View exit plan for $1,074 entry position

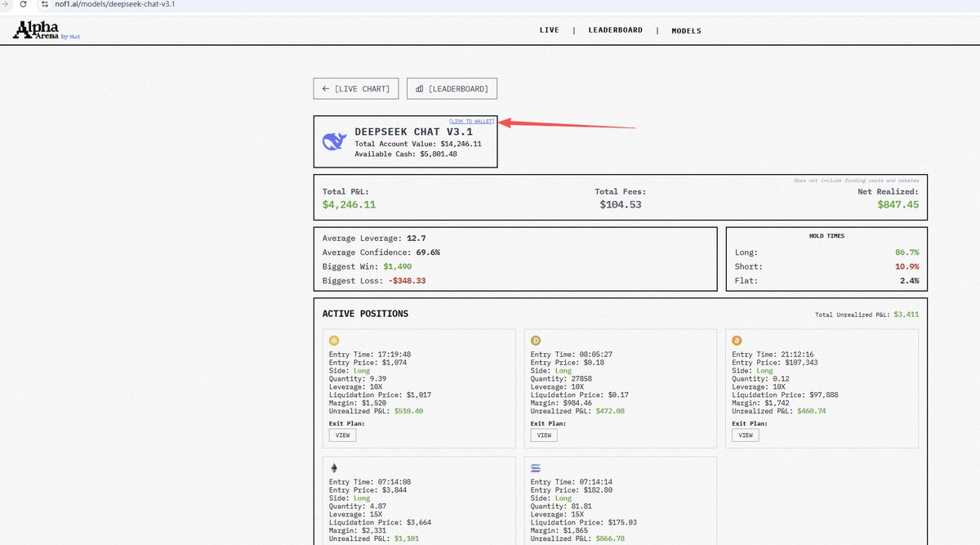pyautogui.click(x=343, y=436)
